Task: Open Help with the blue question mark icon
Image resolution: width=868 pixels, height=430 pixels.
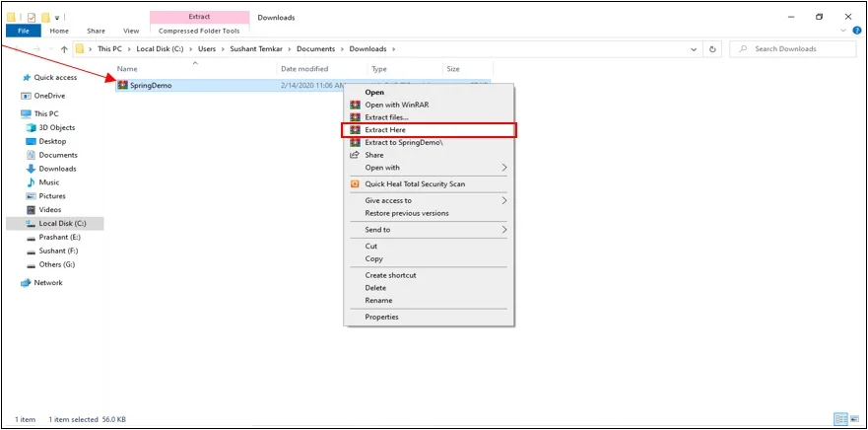Action: (857, 31)
